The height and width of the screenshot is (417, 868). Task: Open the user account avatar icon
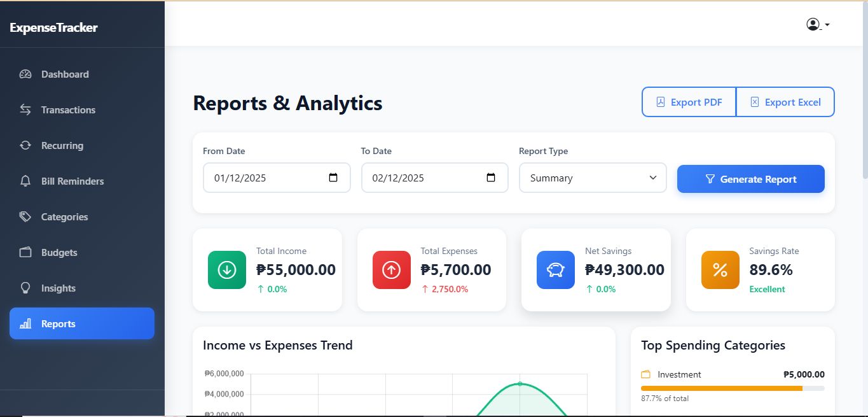(x=813, y=24)
